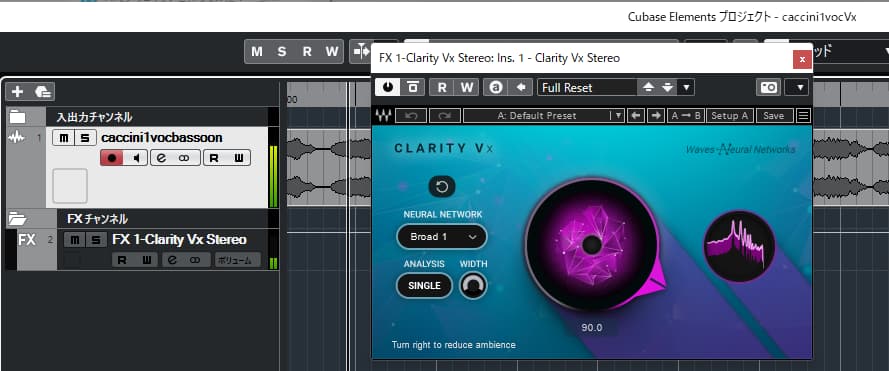889x371 pixels.
Task: Open the ボリューム automation parameter selector
Action: tap(238, 260)
